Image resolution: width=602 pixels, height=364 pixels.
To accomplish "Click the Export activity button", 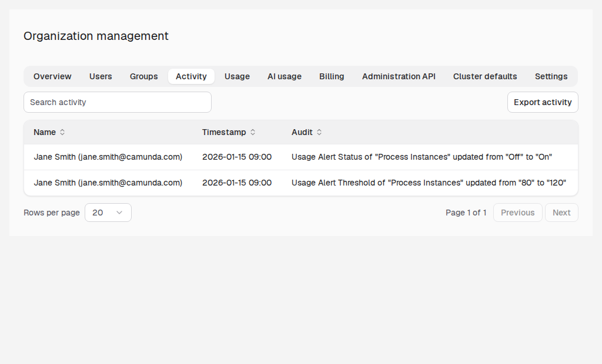I will (x=543, y=102).
